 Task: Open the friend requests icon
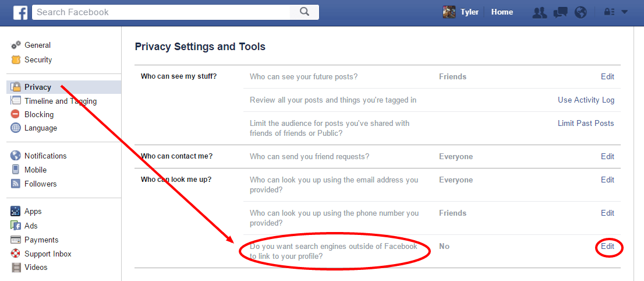pyautogui.click(x=539, y=13)
